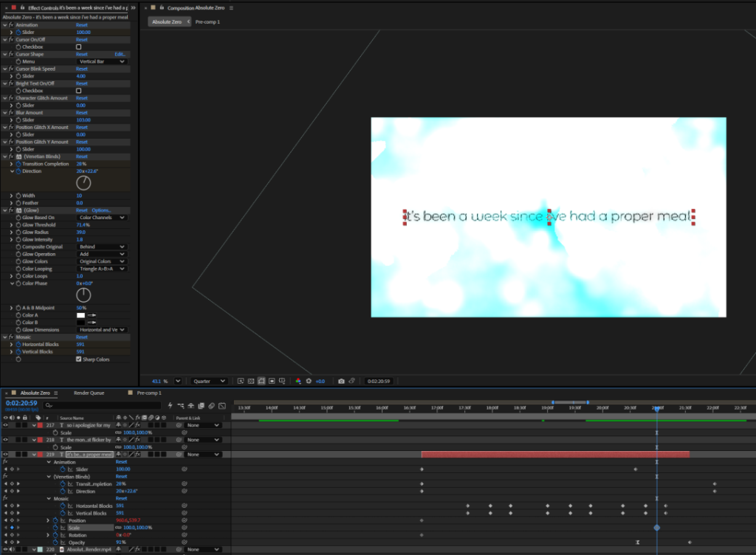Screen dimensions: 756x555
Task: Toggle fx switch on layer 217
Action: tap(137, 425)
